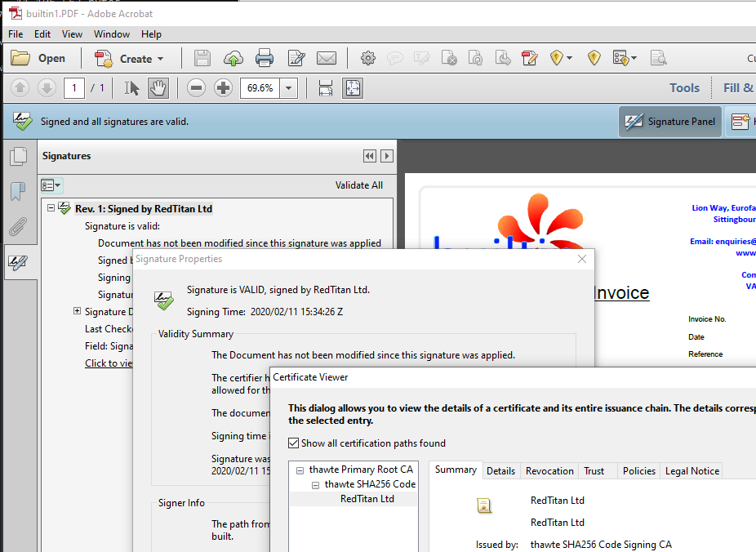
Task: Click the Click to view link
Action: coord(109,363)
